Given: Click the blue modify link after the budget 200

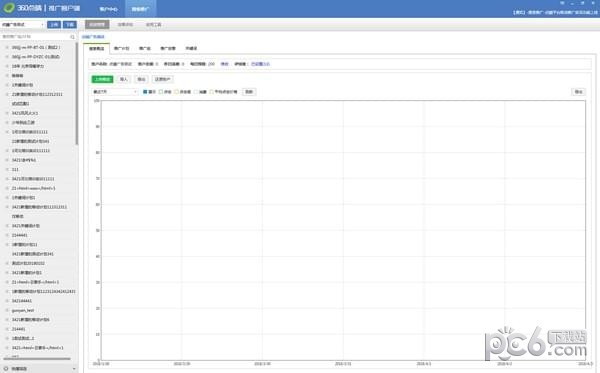Looking at the screenshot, I should (225, 64).
